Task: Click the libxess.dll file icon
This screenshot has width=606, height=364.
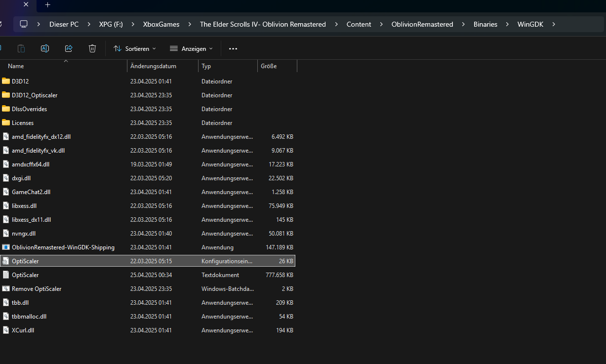Action: click(x=6, y=205)
